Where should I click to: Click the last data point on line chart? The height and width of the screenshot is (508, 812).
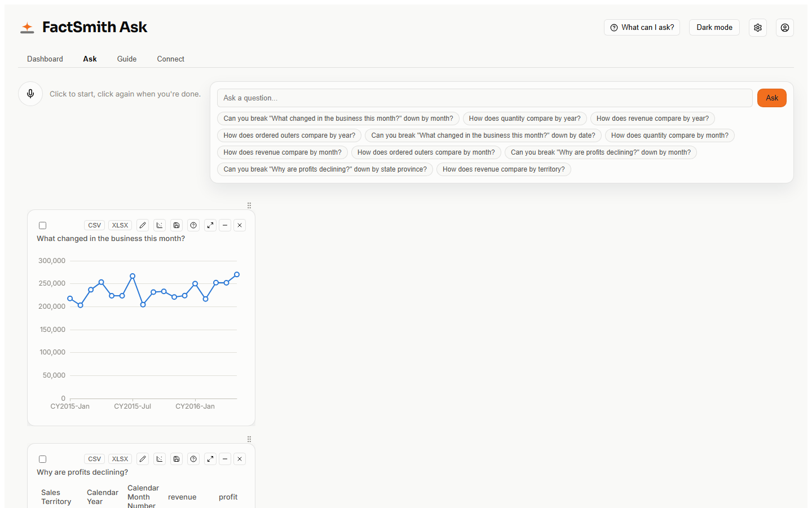coord(237,274)
